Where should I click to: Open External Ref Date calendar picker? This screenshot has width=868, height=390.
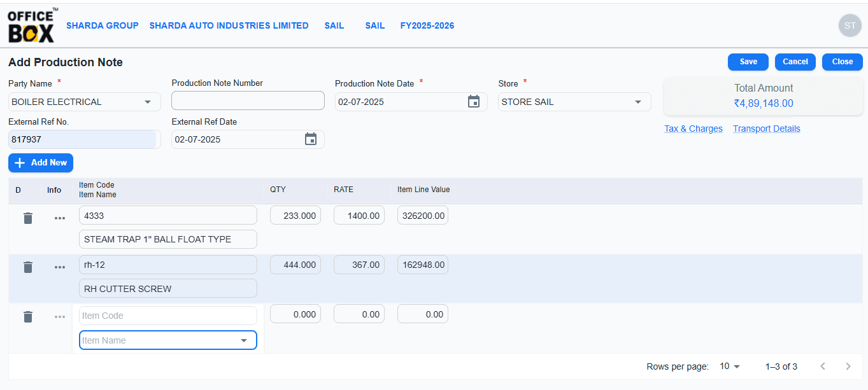tap(311, 139)
